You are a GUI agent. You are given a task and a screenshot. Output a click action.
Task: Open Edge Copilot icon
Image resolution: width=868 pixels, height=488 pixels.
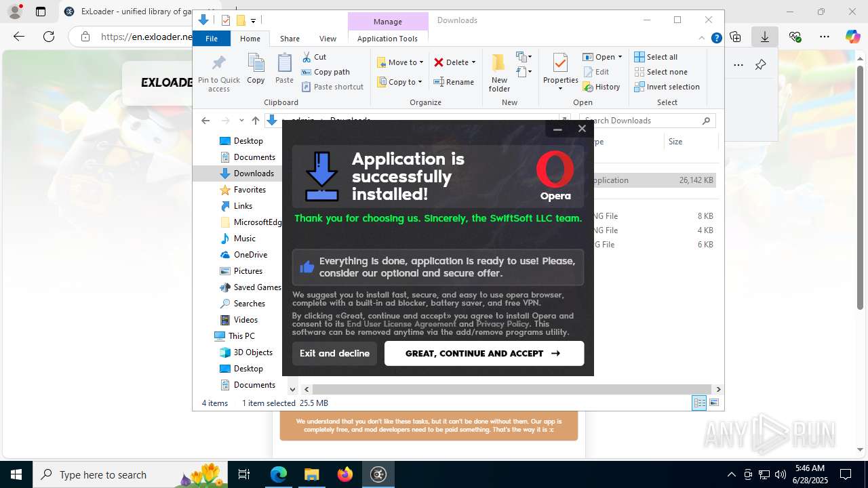852,37
